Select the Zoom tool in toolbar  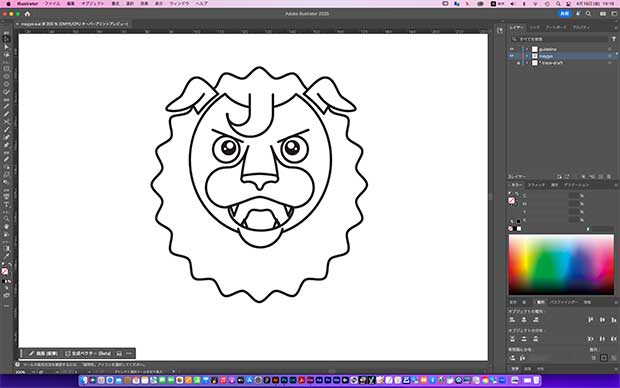point(6,219)
